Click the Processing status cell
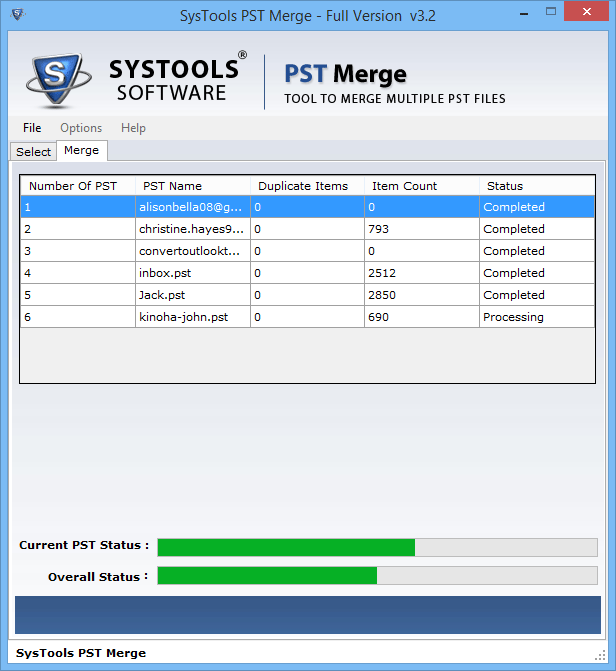The width and height of the screenshot is (616, 671). click(x=537, y=317)
